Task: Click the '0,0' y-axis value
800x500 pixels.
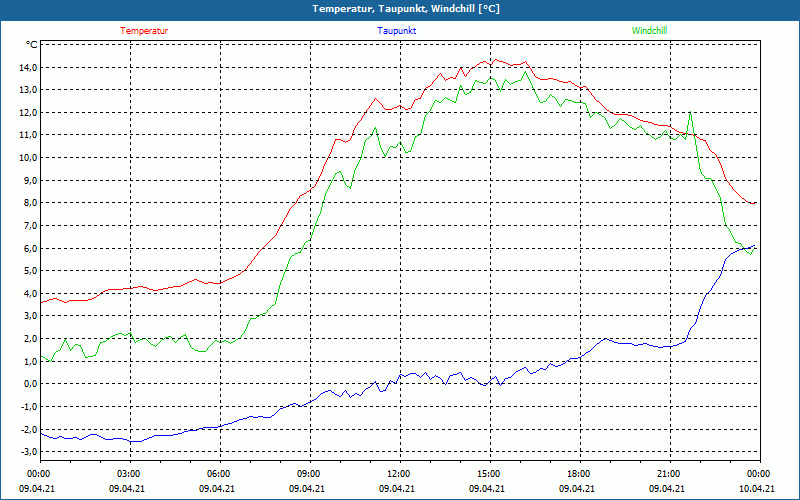Action: [30, 384]
